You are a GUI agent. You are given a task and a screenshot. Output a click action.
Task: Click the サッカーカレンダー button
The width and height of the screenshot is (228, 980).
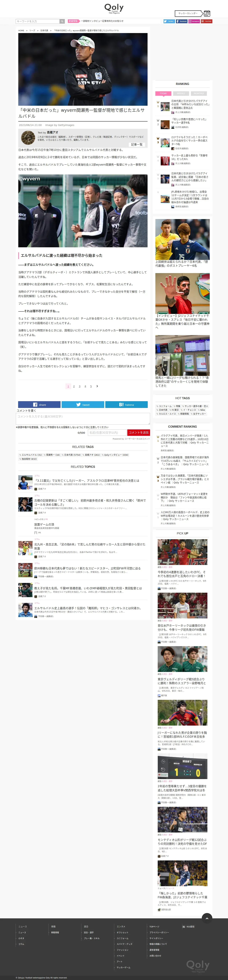188,13
